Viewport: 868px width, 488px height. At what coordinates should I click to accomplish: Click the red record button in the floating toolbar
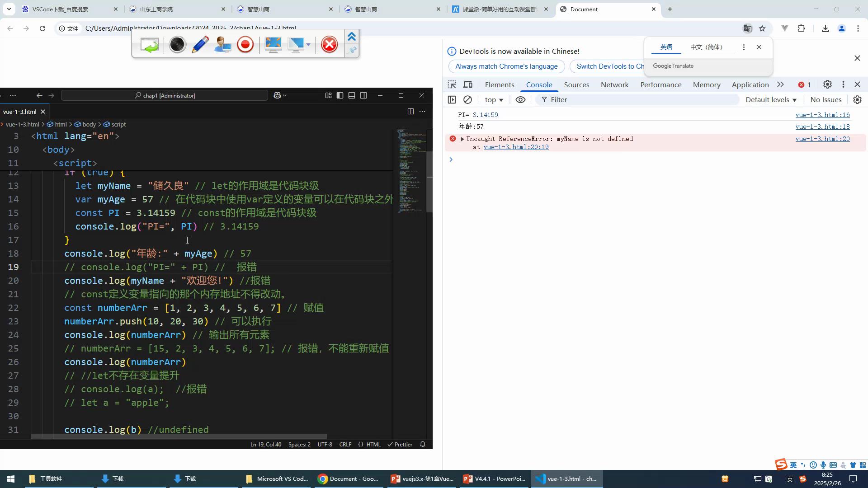click(245, 44)
